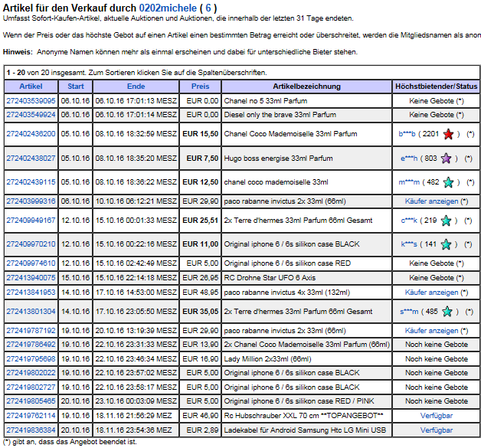
Task: Click Käufer anzeigen for item 272403999316
Action: pos(431,201)
